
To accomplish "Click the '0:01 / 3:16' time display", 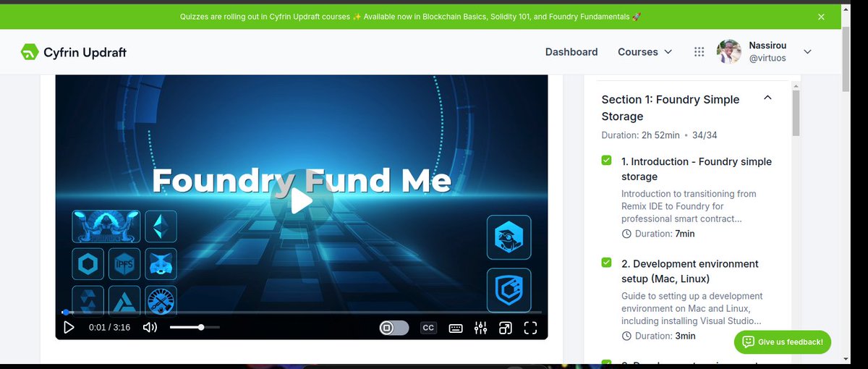I will 109,328.
